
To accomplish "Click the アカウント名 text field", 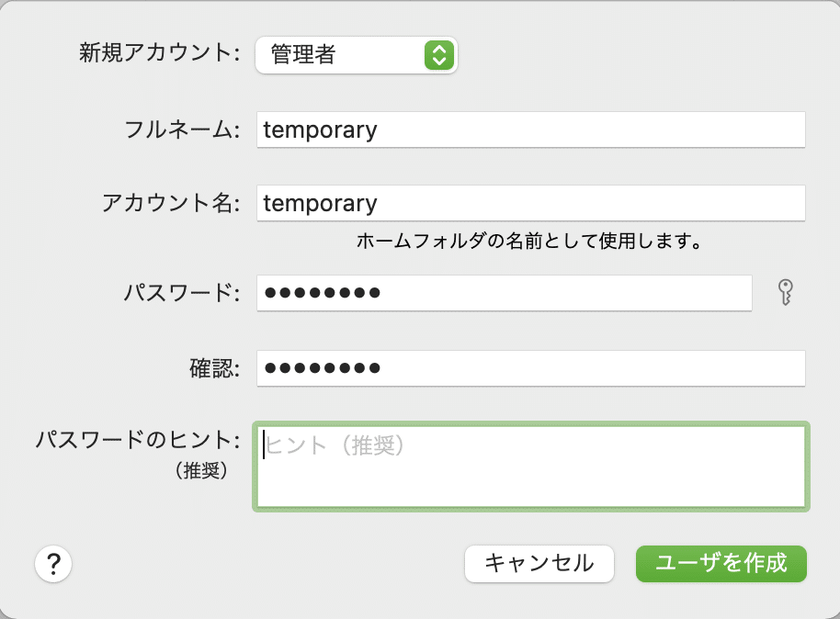I will tap(531, 202).
